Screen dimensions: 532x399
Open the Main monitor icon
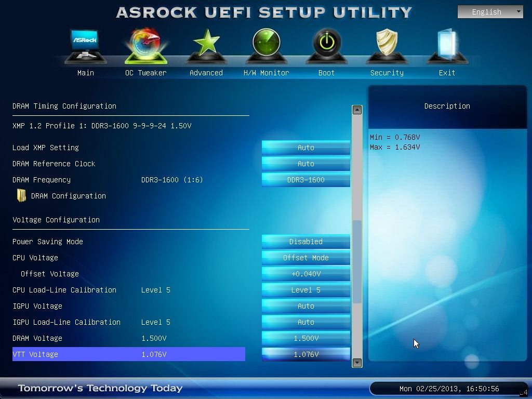coord(86,46)
